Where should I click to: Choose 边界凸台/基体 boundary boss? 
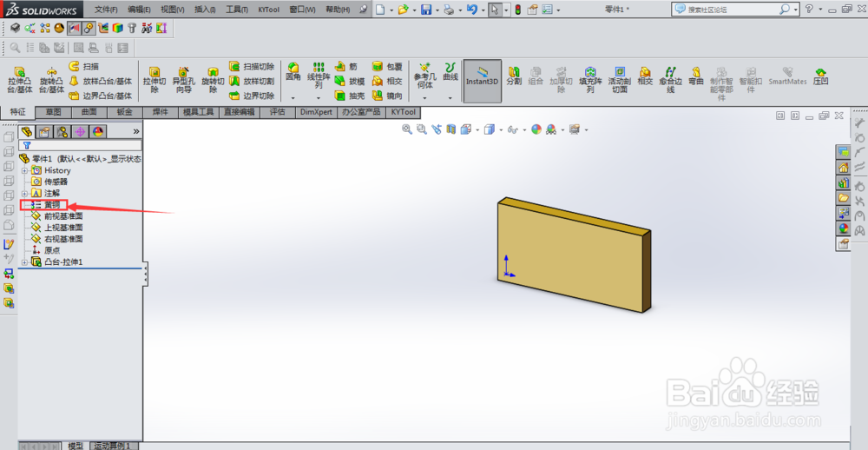(x=101, y=96)
